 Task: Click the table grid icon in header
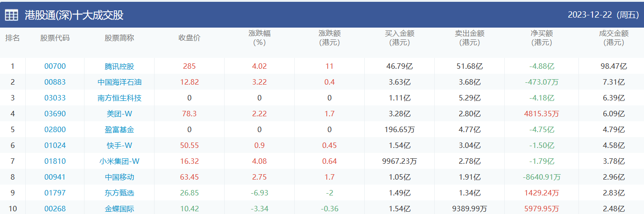12,15
